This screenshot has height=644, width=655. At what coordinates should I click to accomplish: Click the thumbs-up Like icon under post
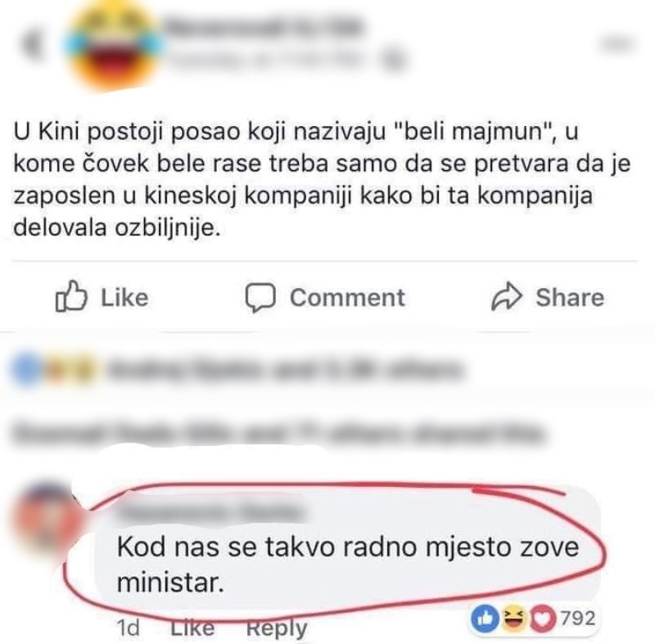71,296
